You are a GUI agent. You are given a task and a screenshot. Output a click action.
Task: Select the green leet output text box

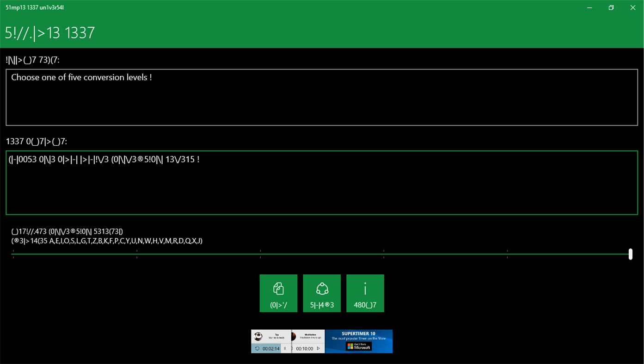tap(321, 182)
